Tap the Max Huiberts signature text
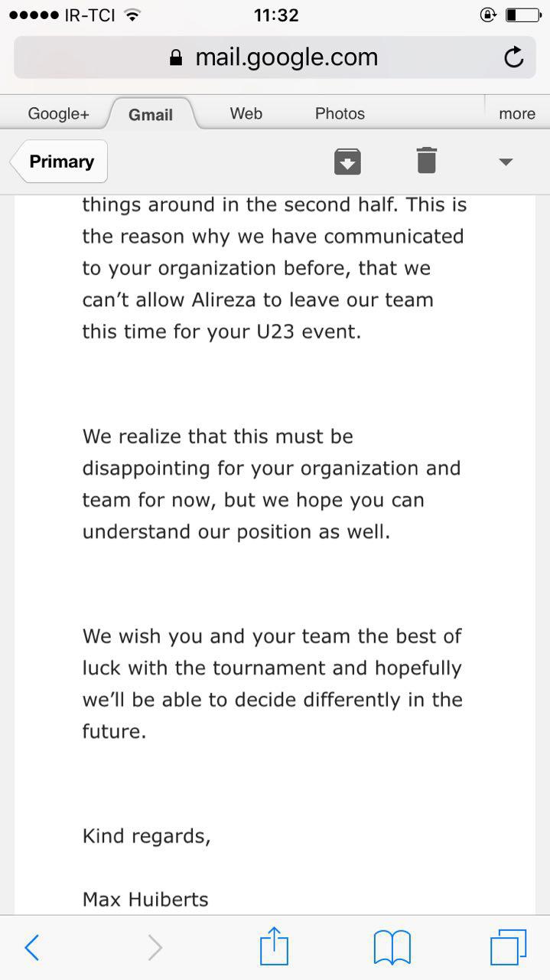Image resolution: width=550 pixels, height=980 pixels. (145, 898)
